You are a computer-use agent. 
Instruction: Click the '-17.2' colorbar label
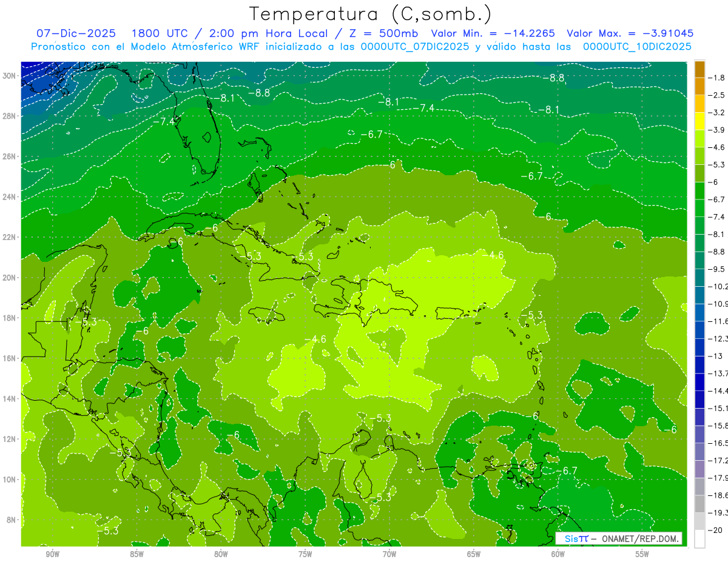pos(718,461)
